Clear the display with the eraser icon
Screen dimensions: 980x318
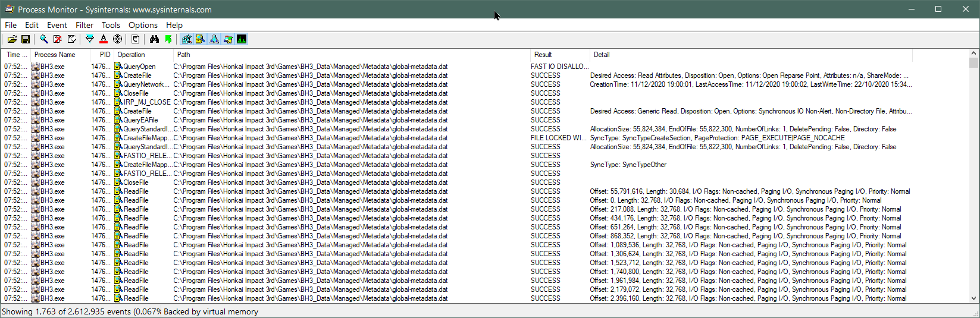(x=71, y=39)
